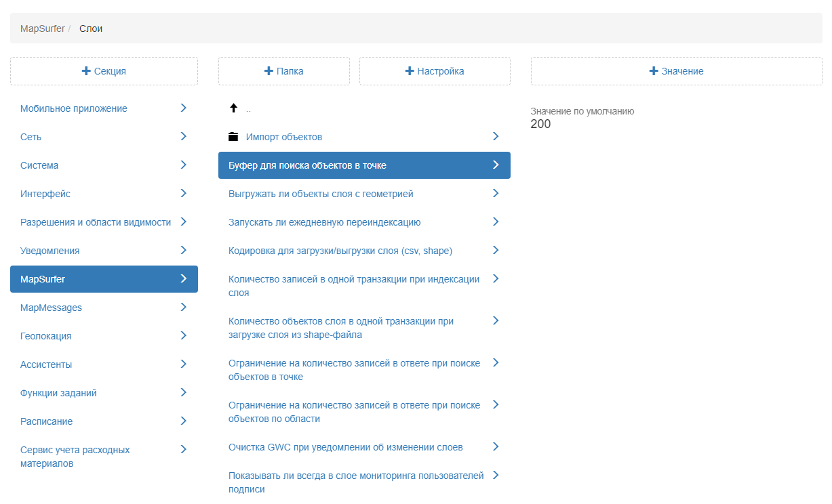
Task: Open Ассистенты section
Action: (104, 364)
